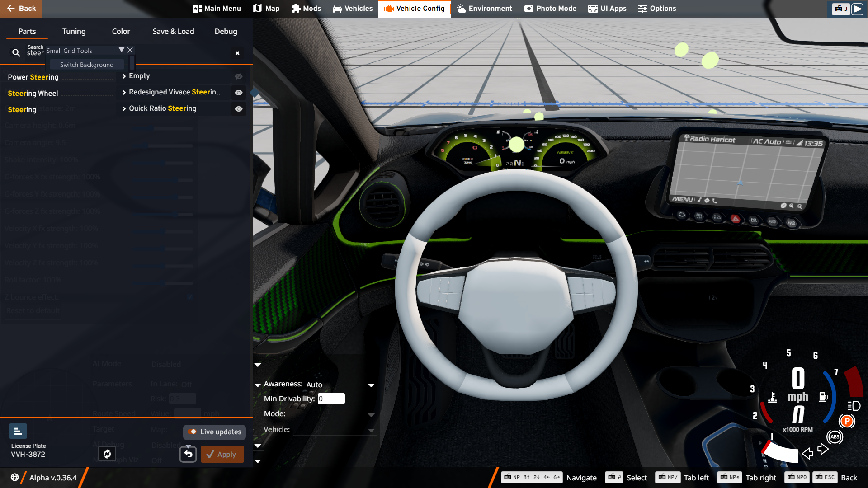The height and width of the screenshot is (488, 868).
Task: Expand the Quick Ratio Steering slot
Action: pyautogui.click(x=124, y=108)
